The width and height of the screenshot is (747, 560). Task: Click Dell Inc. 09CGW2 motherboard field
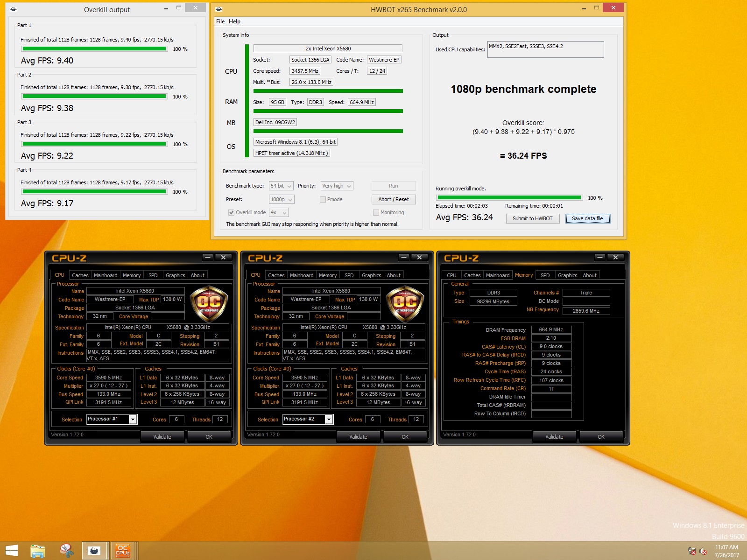coord(275,122)
